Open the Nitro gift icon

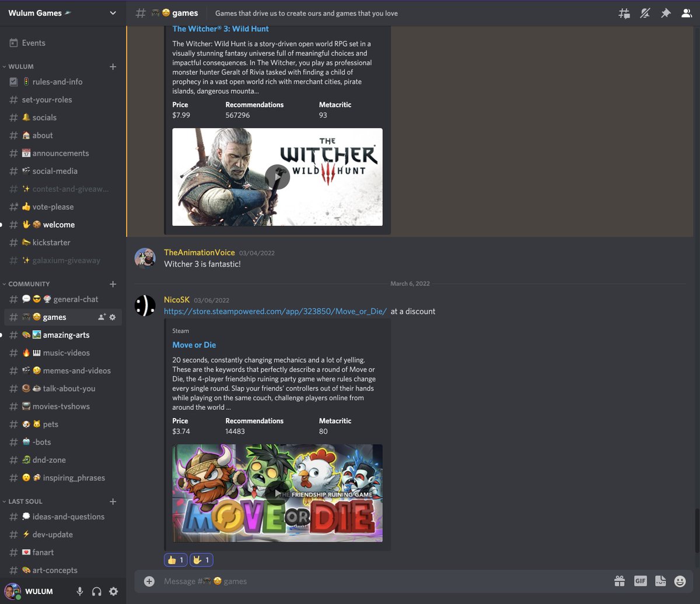[619, 581]
